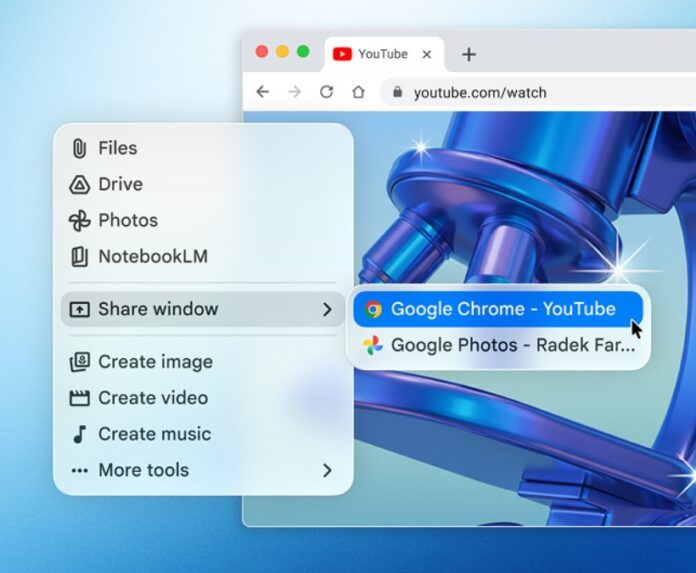Select the NotebookLM menu entry
The image size is (696, 573).
(203, 257)
